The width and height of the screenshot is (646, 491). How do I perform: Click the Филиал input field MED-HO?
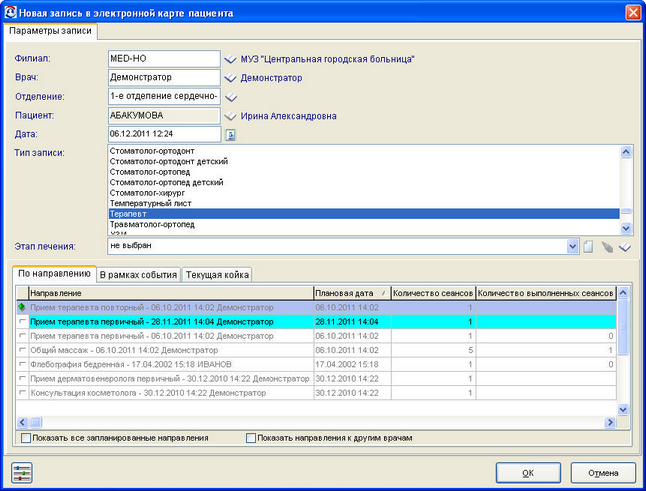point(164,59)
